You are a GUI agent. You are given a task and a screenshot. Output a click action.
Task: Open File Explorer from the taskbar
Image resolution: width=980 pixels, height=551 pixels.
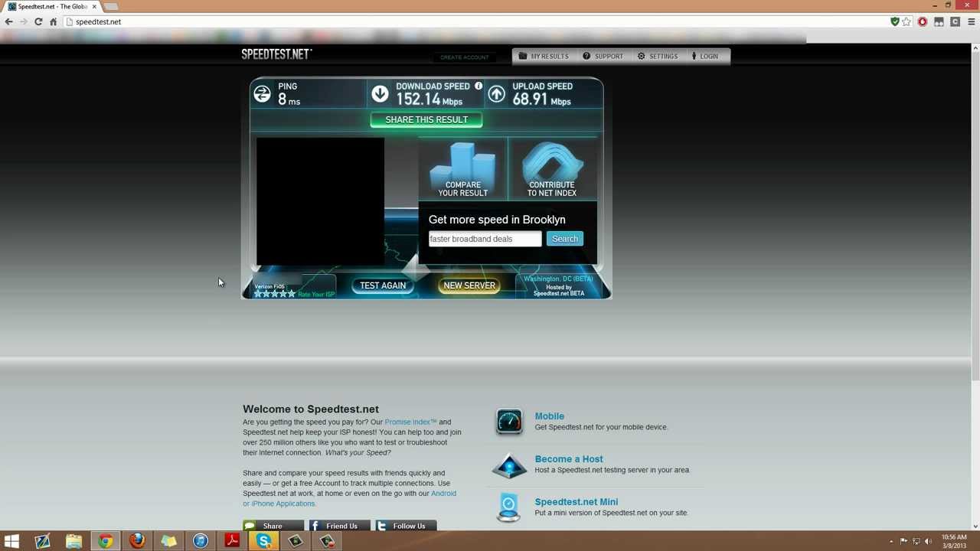(x=73, y=542)
